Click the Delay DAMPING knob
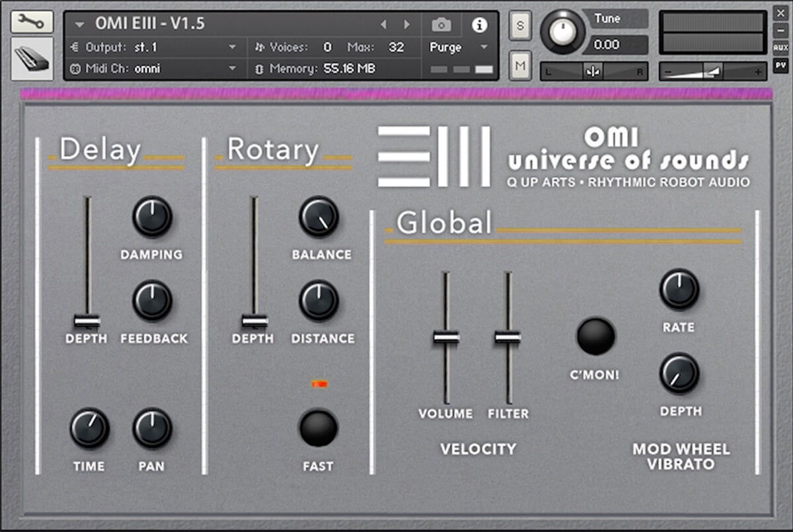This screenshot has width=793, height=532. [152, 216]
